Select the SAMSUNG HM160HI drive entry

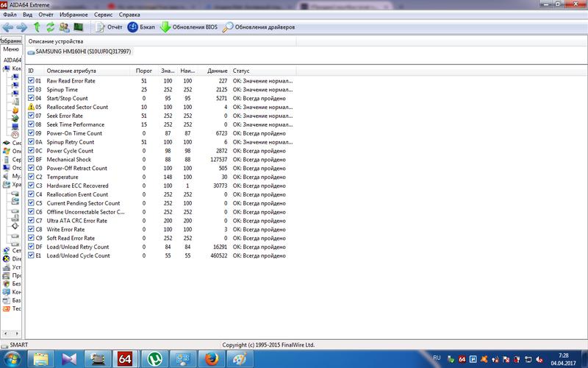pos(79,52)
